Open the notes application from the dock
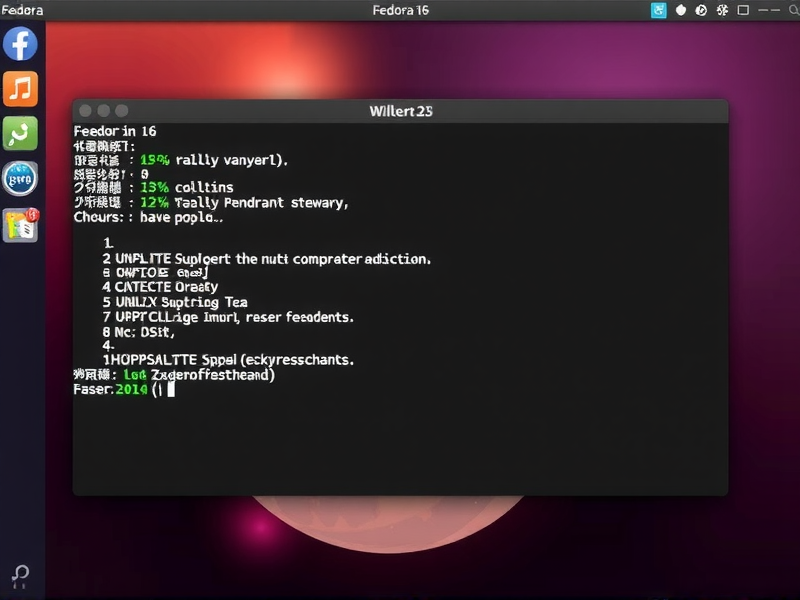 point(21,224)
